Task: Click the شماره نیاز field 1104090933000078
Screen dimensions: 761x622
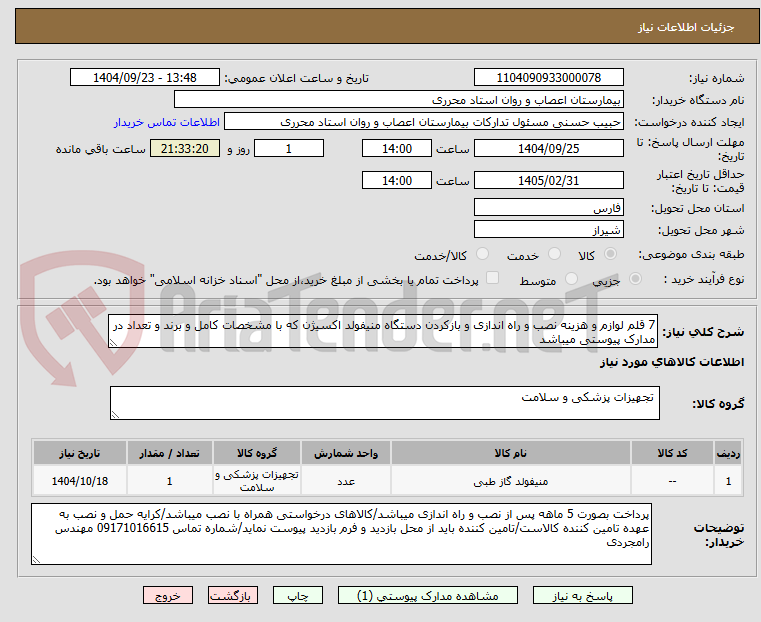Action: (548, 78)
